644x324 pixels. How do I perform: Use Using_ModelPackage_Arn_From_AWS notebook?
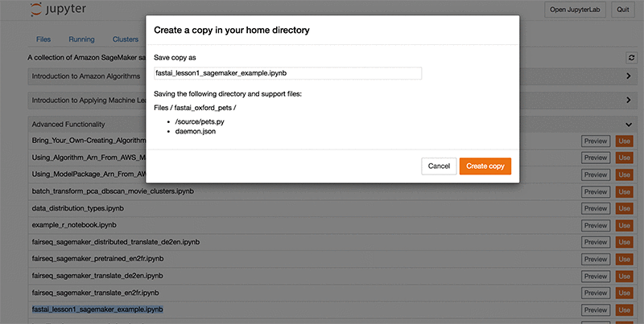click(624, 174)
